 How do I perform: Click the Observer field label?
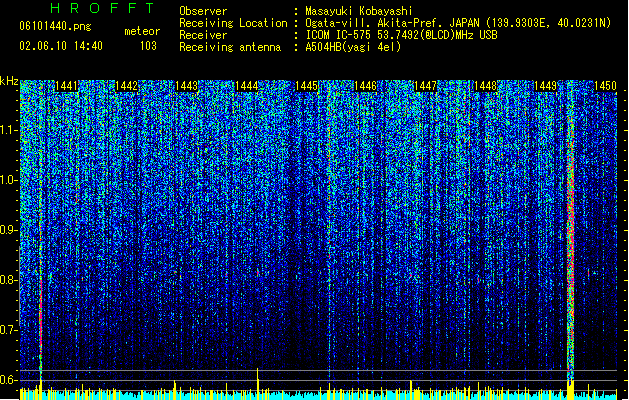coord(203,11)
